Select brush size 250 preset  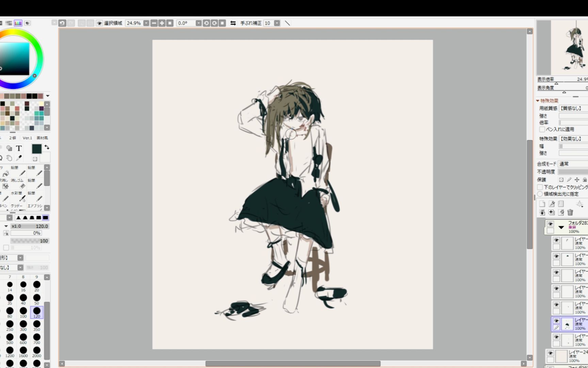pos(10,324)
